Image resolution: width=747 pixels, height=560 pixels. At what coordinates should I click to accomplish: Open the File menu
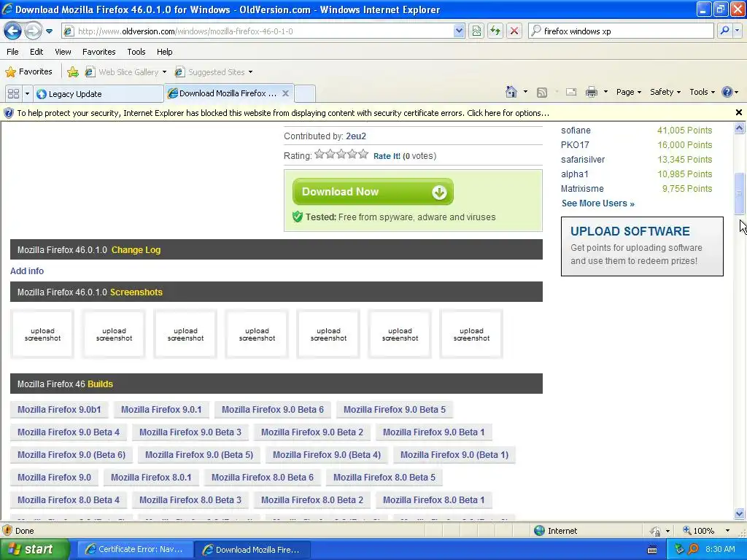coord(13,52)
